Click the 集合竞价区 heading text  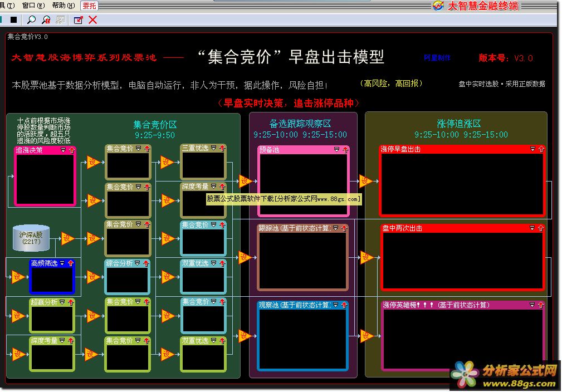click(155, 125)
